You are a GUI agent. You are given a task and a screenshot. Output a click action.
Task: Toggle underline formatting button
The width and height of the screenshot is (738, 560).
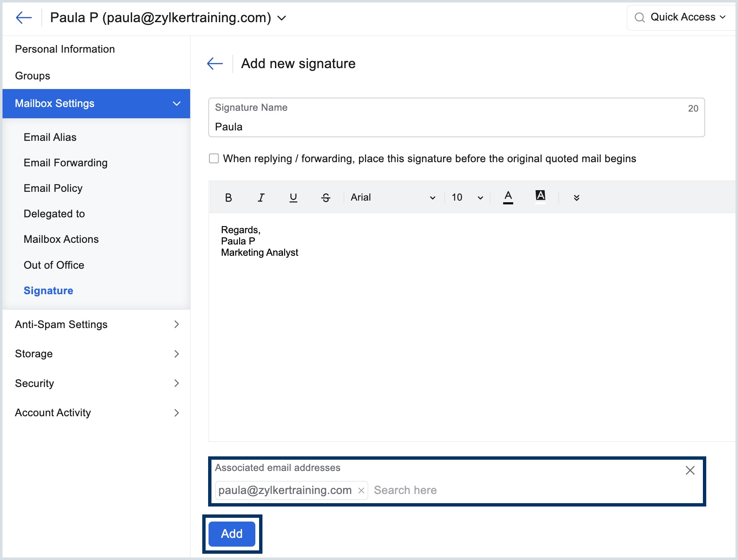point(293,198)
